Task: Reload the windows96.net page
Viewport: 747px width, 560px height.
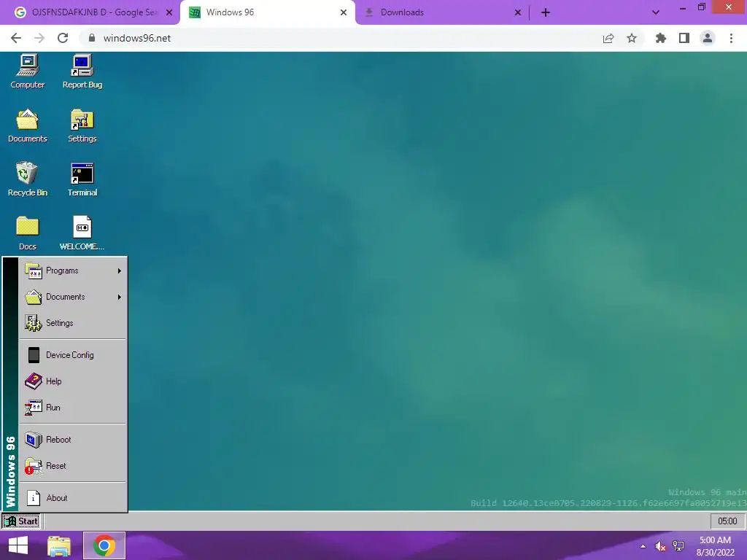Action: [63, 38]
